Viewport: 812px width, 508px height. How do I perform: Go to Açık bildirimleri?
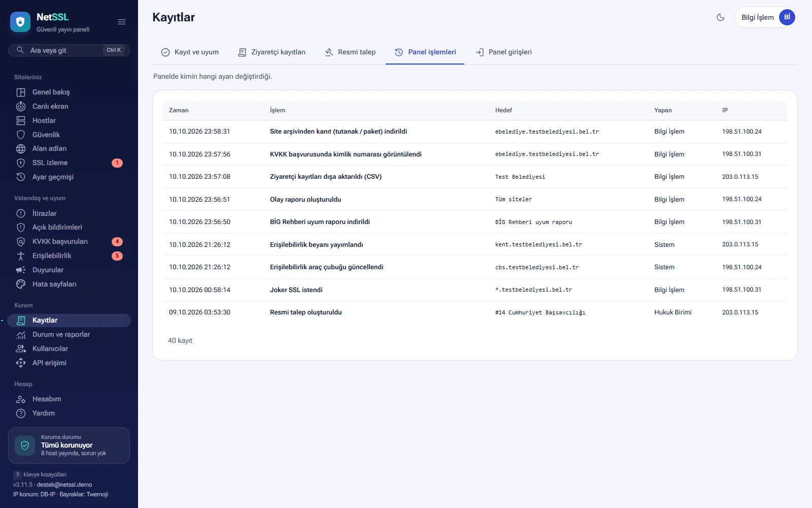(69, 228)
